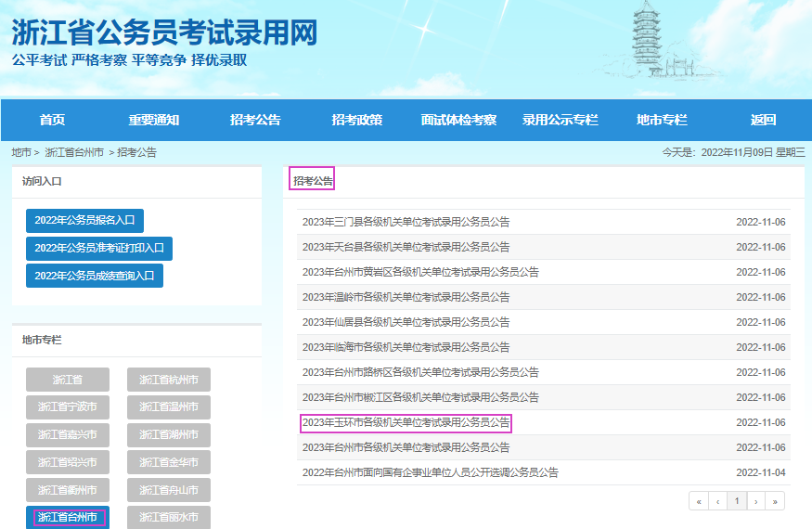Open the 2023年玉环市 civil servant announcement
The width and height of the screenshot is (812, 529).
pos(406,423)
